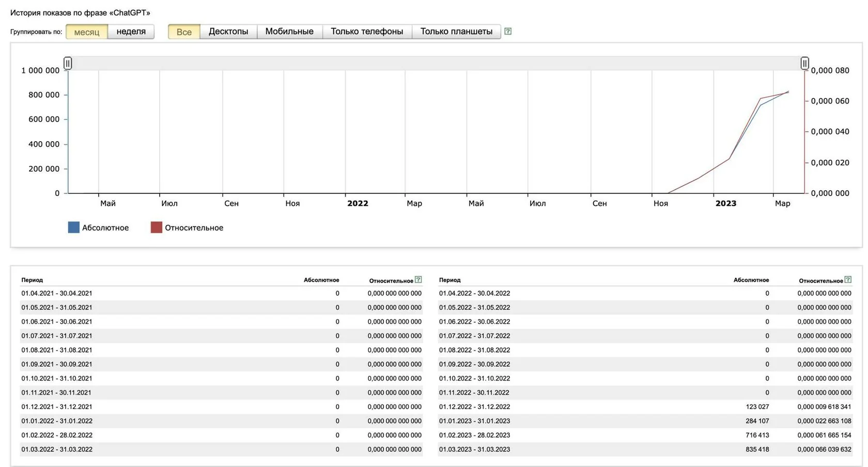The height and width of the screenshot is (467, 868).
Task: Select period 01.12.2022 - 31.12.2022
Action: pos(474,407)
